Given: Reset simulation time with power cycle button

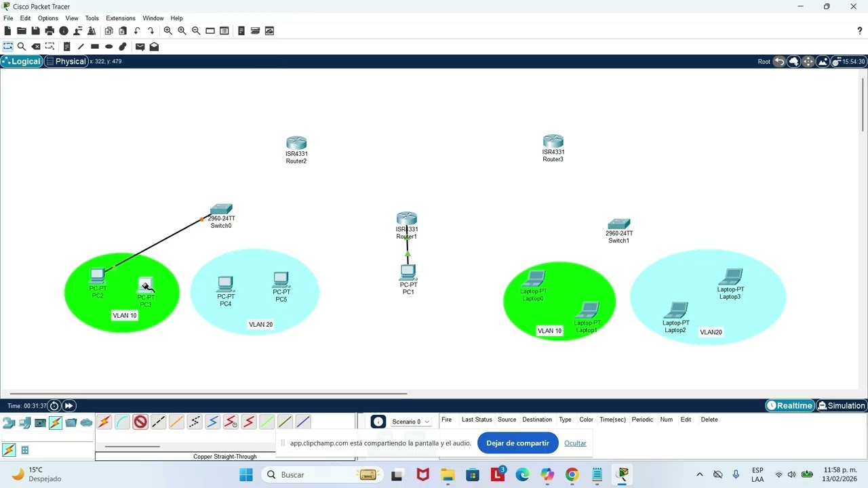Looking at the screenshot, I should coord(54,405).
